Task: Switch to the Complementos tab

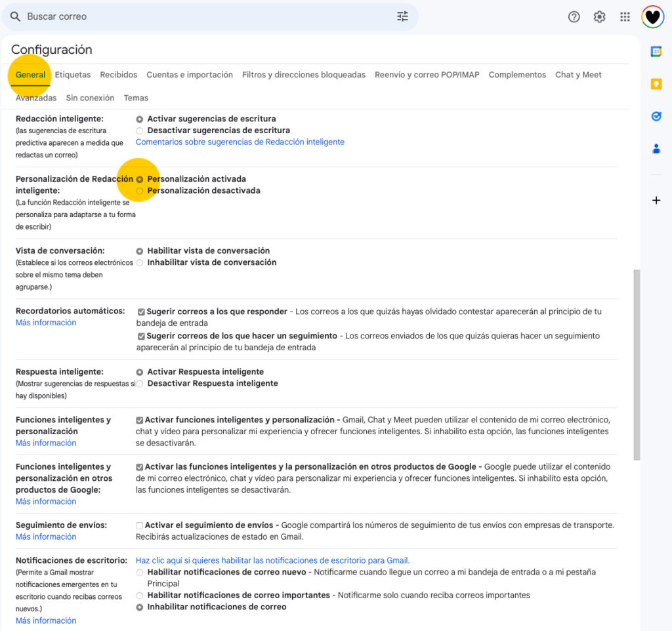Action: tap(517, 75)
